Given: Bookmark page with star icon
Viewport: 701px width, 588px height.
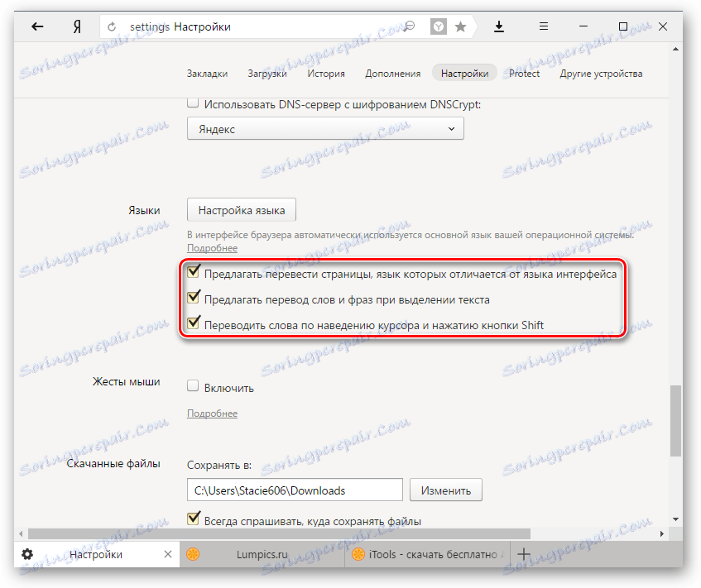Looking at the screenshot, I should coord(460,26).
